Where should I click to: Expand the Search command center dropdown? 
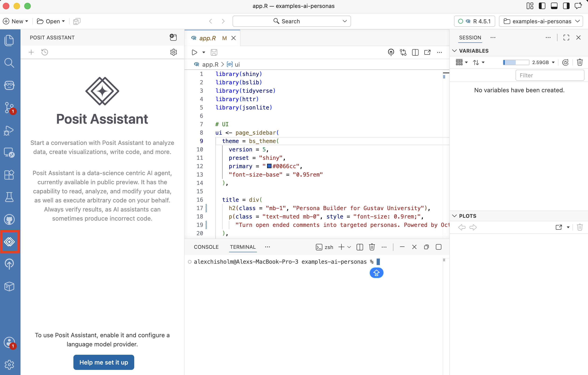pyautogui.click(x=345, y=21)
